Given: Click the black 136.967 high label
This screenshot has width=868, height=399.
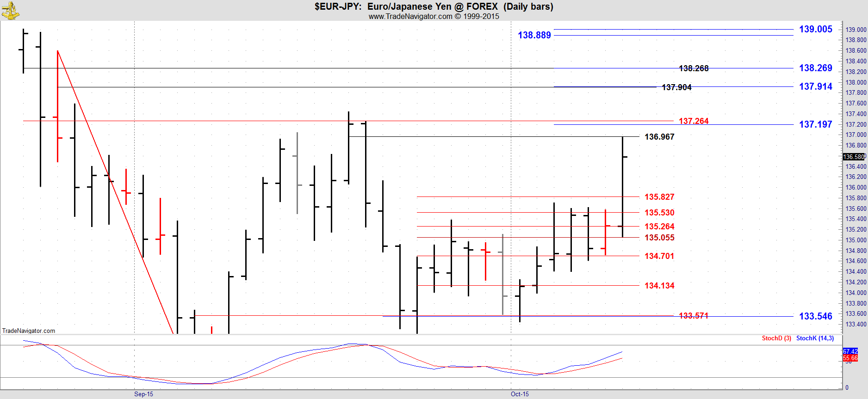Looking at the screenshot, I should 659,137.
